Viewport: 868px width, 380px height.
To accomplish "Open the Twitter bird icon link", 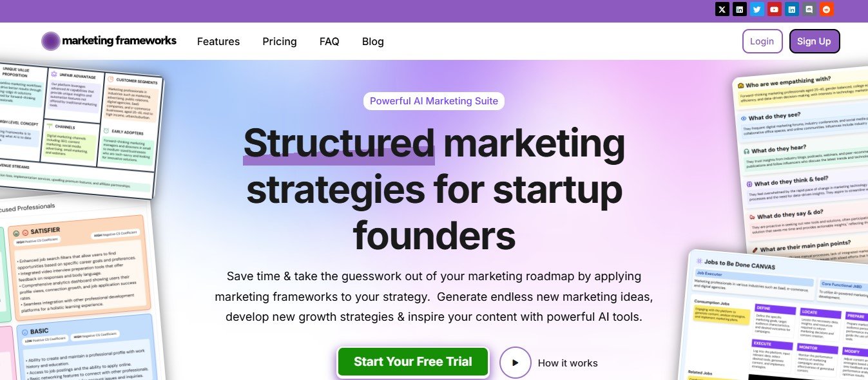I will tap(757, 10).
